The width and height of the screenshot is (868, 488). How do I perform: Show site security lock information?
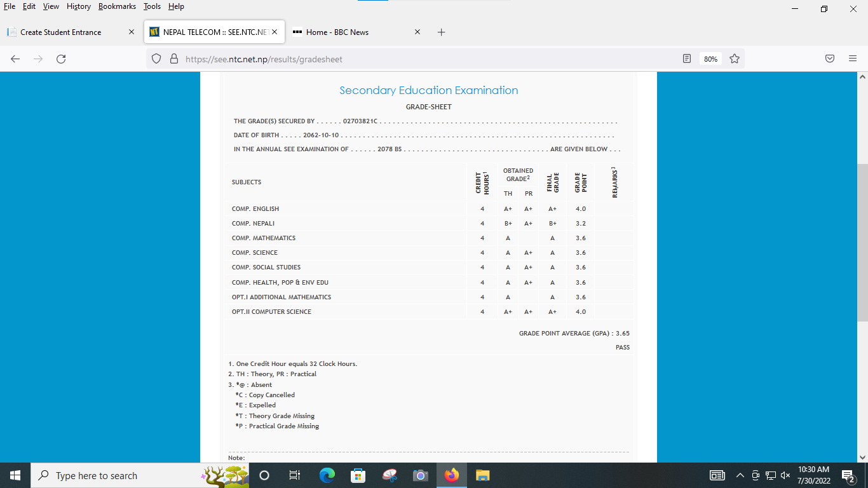click(x=173, y=59)
